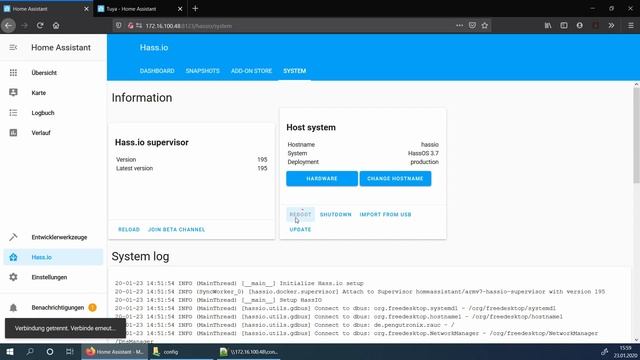This screenshot has width=640, height=360.
Task: Open Windows Start menu
Action: point(10,352)
